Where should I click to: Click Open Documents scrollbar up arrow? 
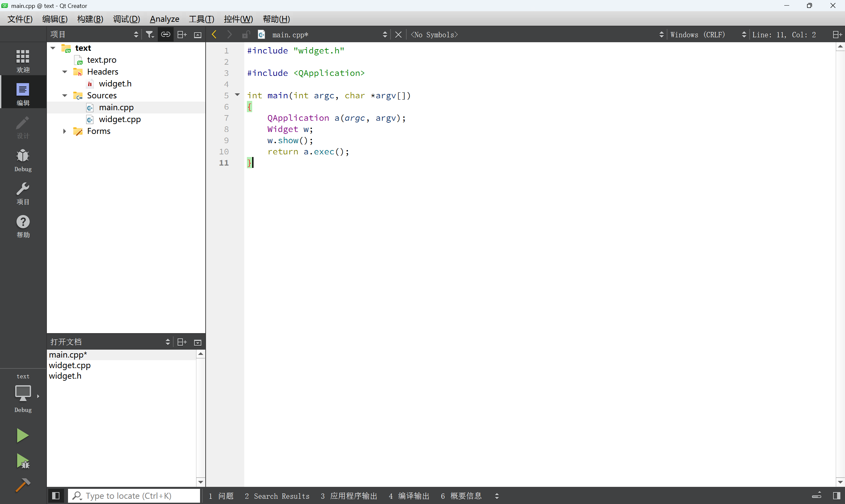click(x=200, y=354)
